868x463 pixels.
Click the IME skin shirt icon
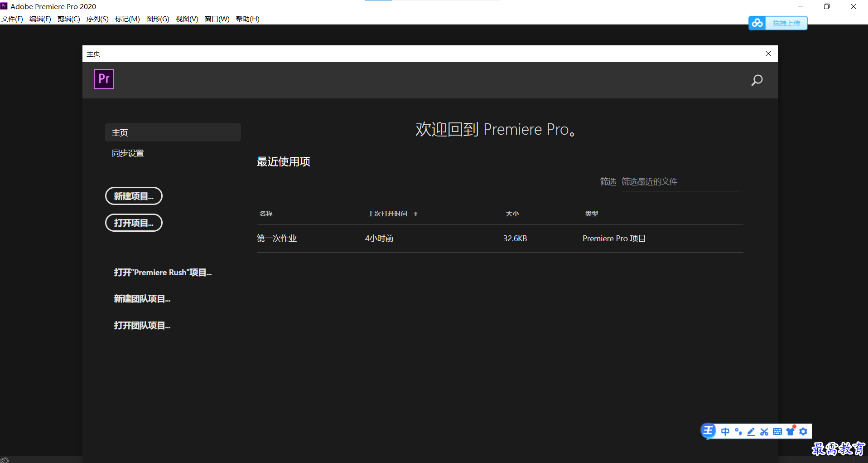click(791, 431)
